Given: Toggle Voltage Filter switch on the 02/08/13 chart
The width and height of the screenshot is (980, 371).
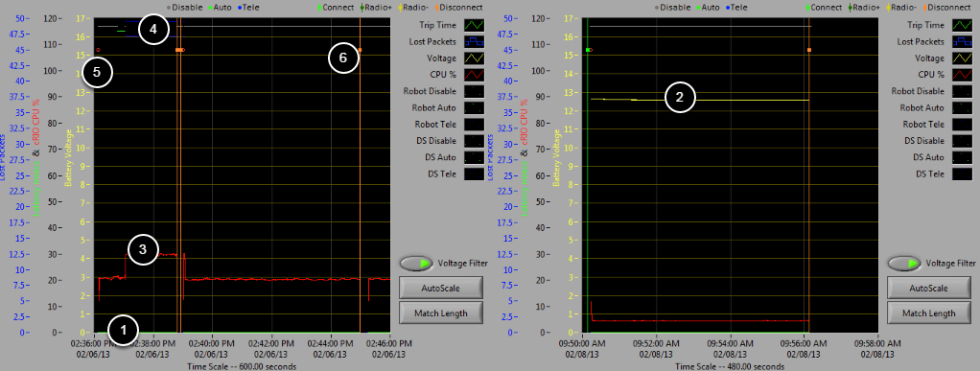Looking at the screenshot, I should (x=903, y=264).
